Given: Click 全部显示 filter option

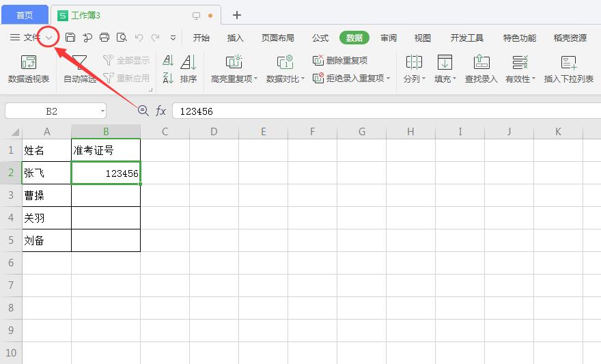Looking at the screenshot, I should 126,60.
